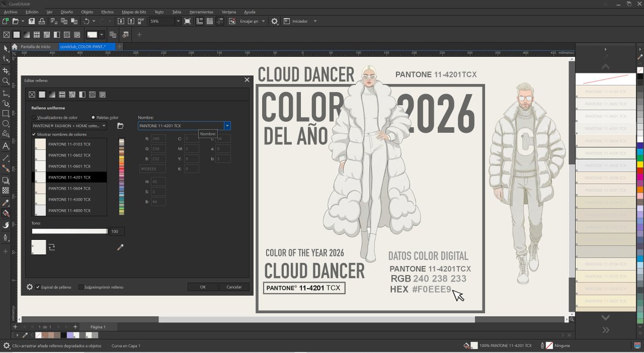
Task: Click the Import icon in the toolbar
Action: pos(121,21)
